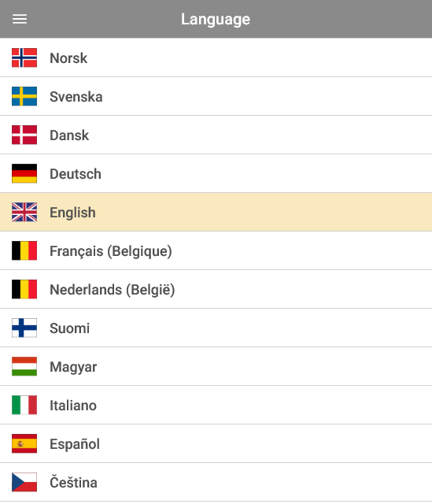The height and width of the screenshot is (504, 432).
Task: Select Norsk language
Action: pyautogui.click(x=216, y=57)
